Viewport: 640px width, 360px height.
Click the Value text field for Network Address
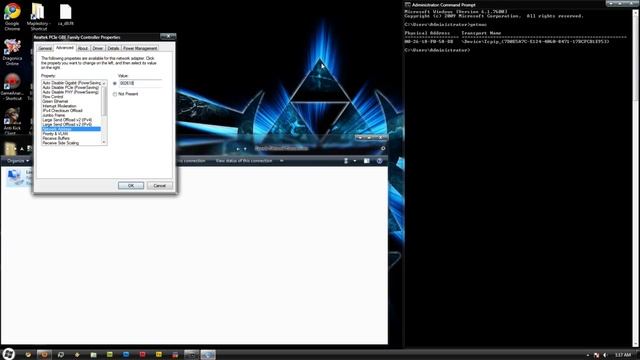click(x=140, y=83)
